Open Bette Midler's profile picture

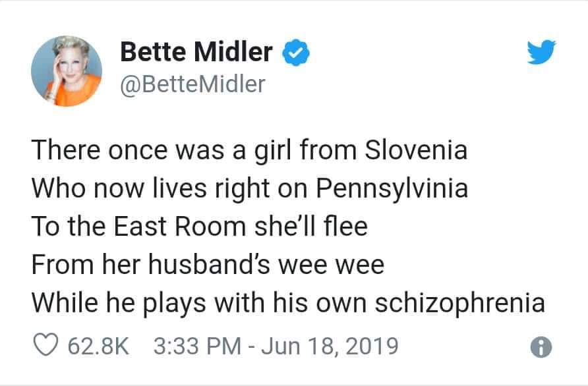pos(67,69)
